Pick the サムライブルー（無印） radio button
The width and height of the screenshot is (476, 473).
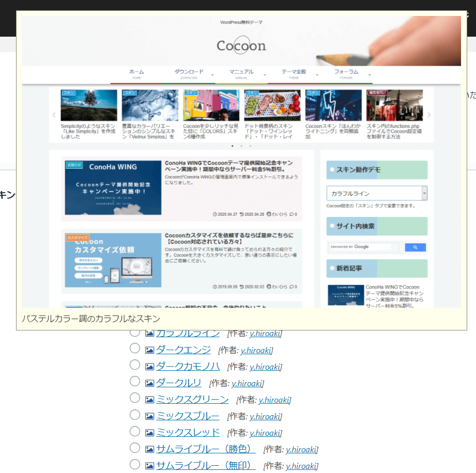135,464
